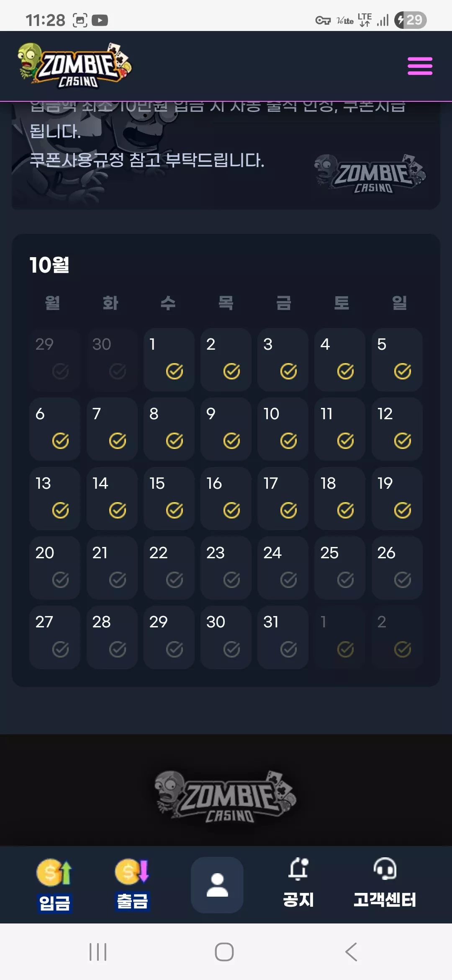Select checked day 19 cell
The width and height of the screenshot is (452, 980).
click(397, 498)
